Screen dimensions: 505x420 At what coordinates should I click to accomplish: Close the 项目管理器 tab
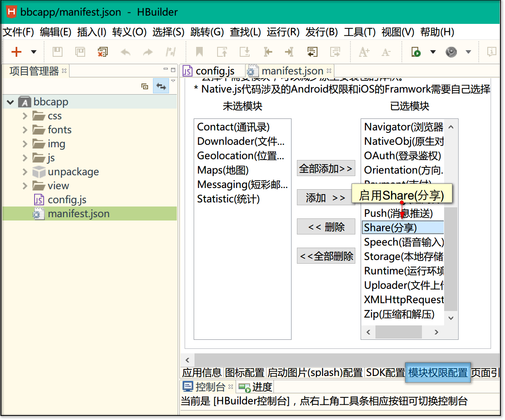pyautogui.click(x=64, y=71)
